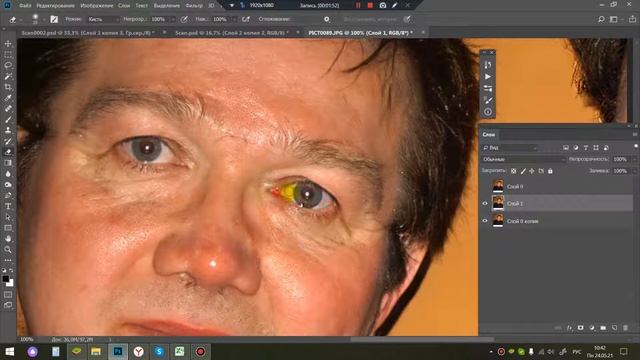This screenshot has height=360, width=640.
Task: Select the Move tool
Action: click(8, 44)
